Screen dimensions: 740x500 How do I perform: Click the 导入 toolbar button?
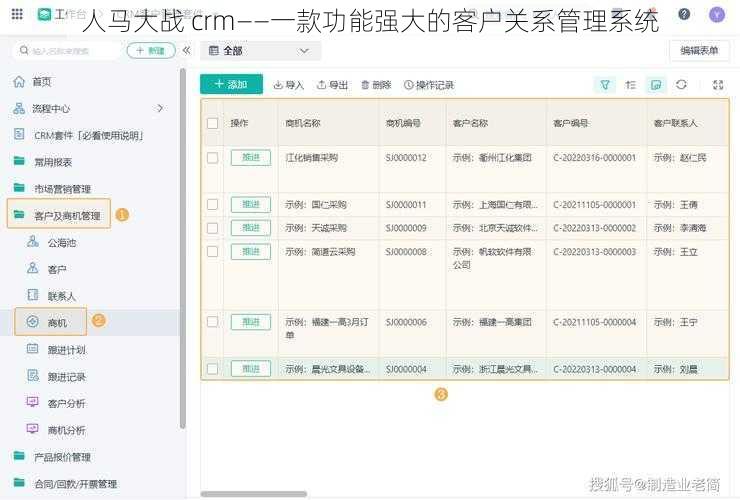pos(288,85)
